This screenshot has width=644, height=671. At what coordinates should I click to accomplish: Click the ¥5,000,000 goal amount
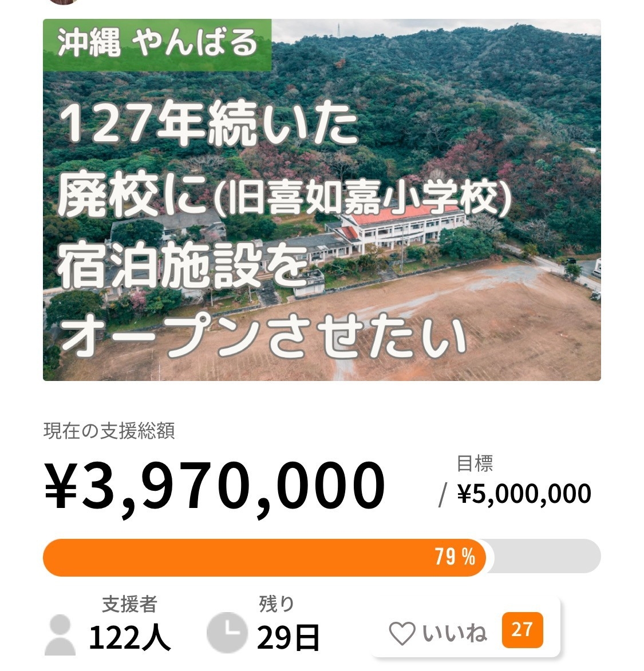pos(524,493)
